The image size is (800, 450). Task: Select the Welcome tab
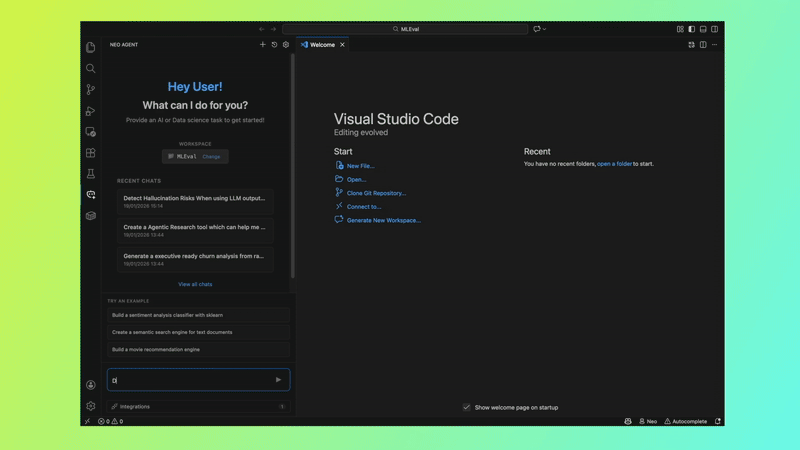(322, 45)
